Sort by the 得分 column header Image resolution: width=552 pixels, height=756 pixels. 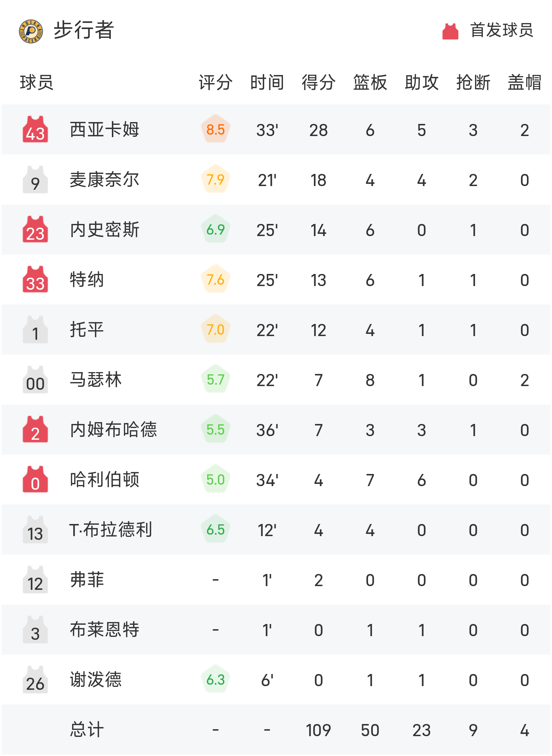[x=318, y=82]
